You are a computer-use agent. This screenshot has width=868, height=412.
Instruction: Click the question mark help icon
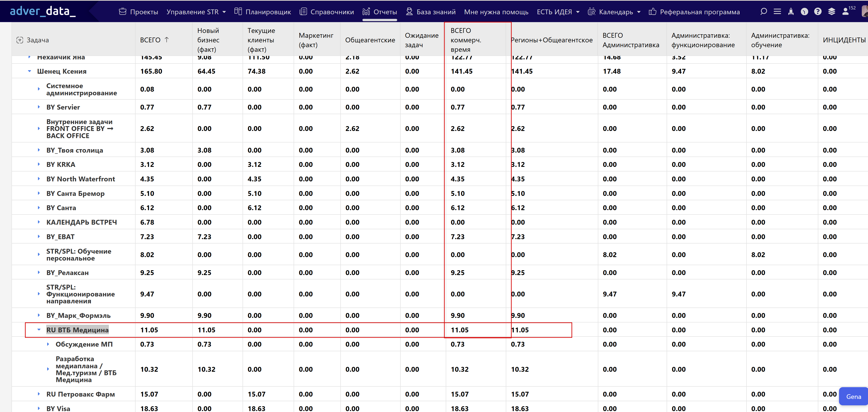coord(818,12)
